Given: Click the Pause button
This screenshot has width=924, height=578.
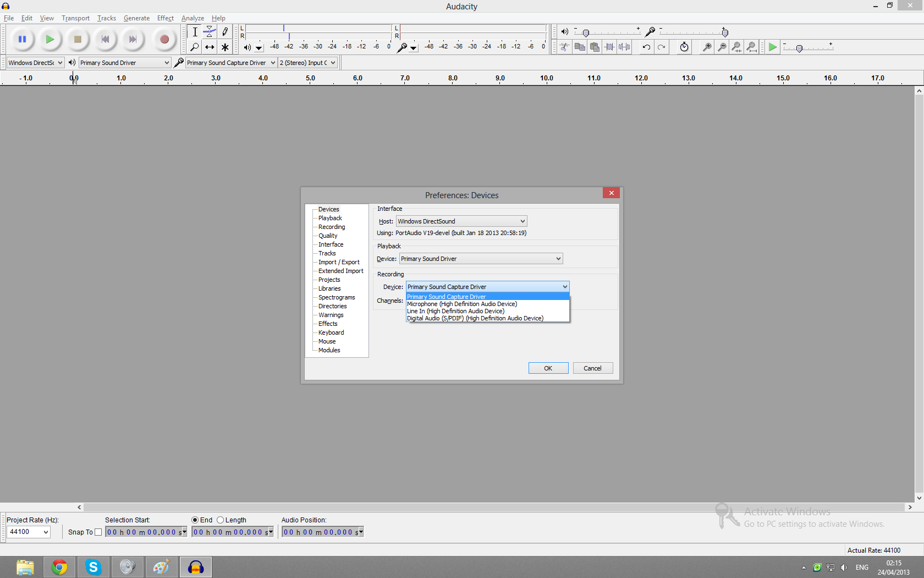Looking at the screenshot, I should tap(22, 39).
